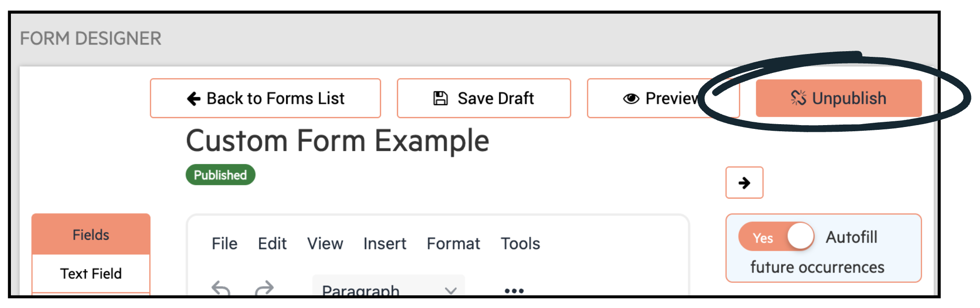Open the three-dot more options in editor toolbar
This screenshot has height=308, width=980.
click(x=514, y=290)
